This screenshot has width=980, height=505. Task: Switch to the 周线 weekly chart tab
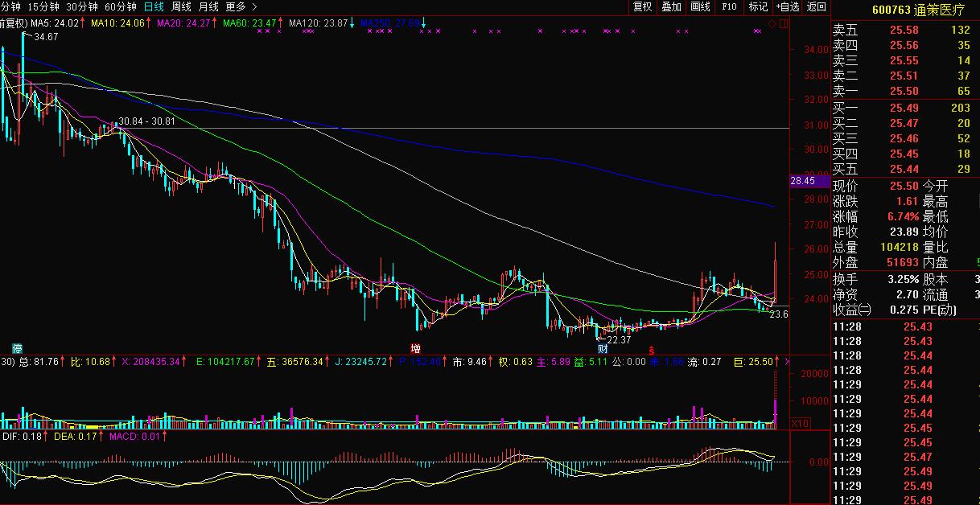(x=181, y=6)
